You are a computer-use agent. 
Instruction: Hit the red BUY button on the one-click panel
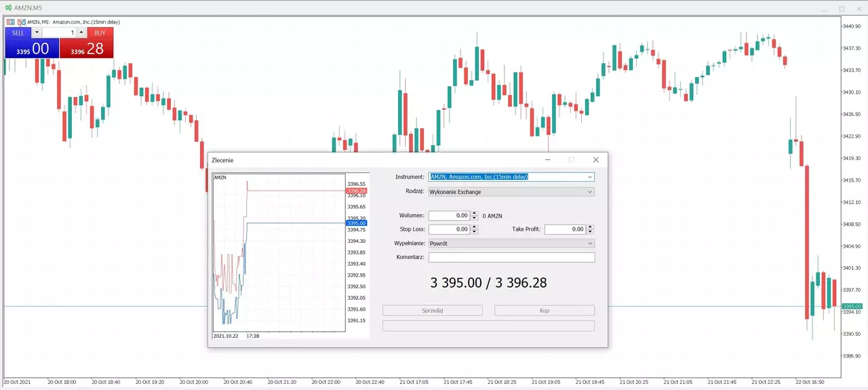[x=100, y=33]
